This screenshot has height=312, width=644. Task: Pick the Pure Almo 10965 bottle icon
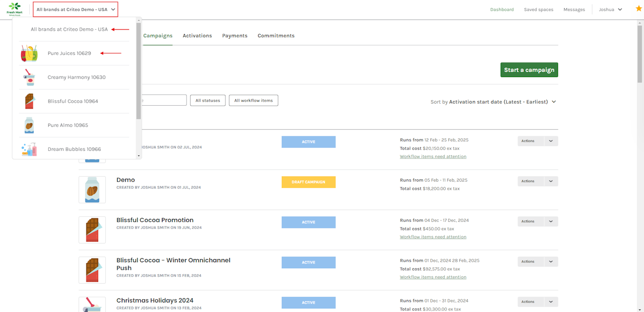(29, 125)
